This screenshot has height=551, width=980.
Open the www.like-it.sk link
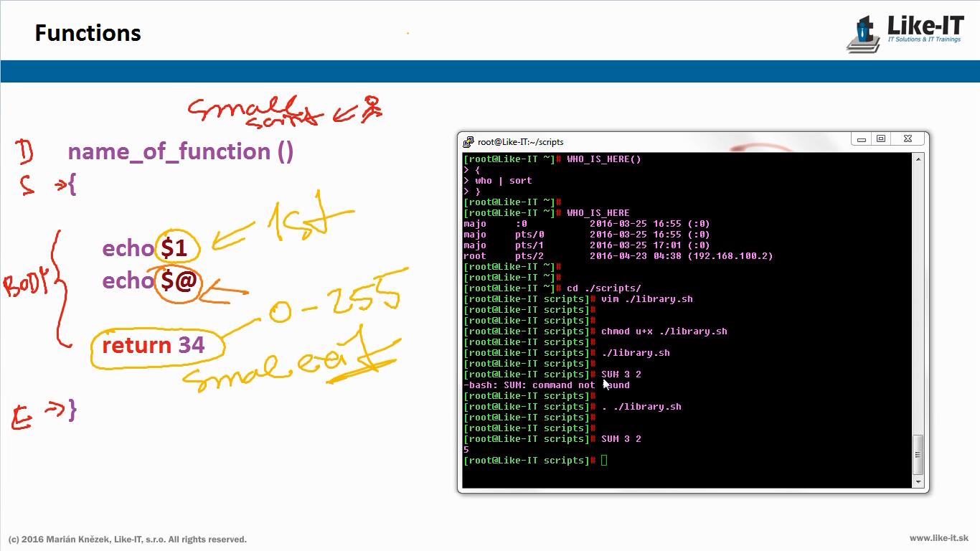(x=938, y=538)
